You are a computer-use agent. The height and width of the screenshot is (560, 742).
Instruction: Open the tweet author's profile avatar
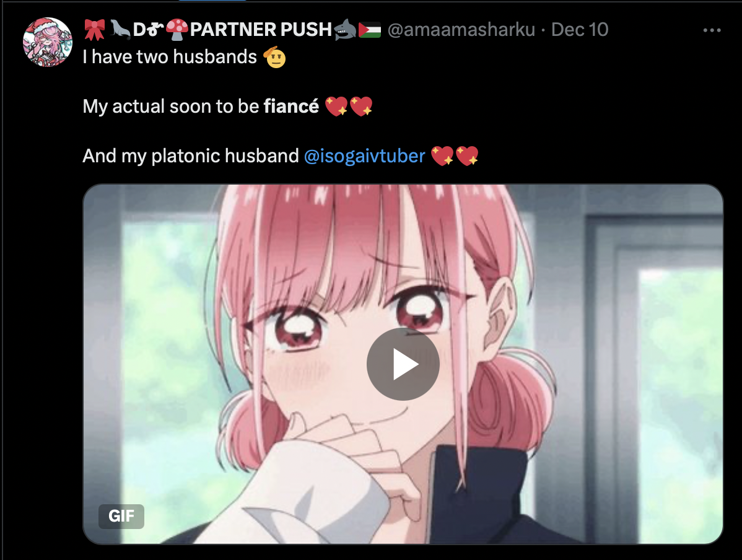[x=48, y=42]
